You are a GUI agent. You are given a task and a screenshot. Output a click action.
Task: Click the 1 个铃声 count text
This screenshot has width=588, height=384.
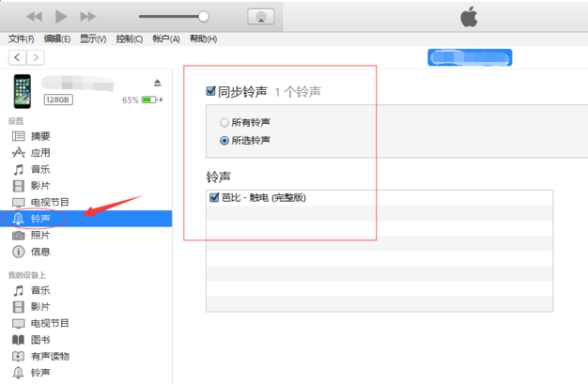click(298, 91)
